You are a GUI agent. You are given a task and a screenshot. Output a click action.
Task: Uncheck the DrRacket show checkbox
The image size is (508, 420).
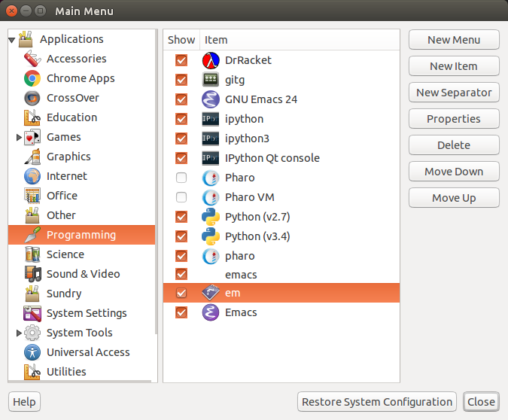point(181,60)
